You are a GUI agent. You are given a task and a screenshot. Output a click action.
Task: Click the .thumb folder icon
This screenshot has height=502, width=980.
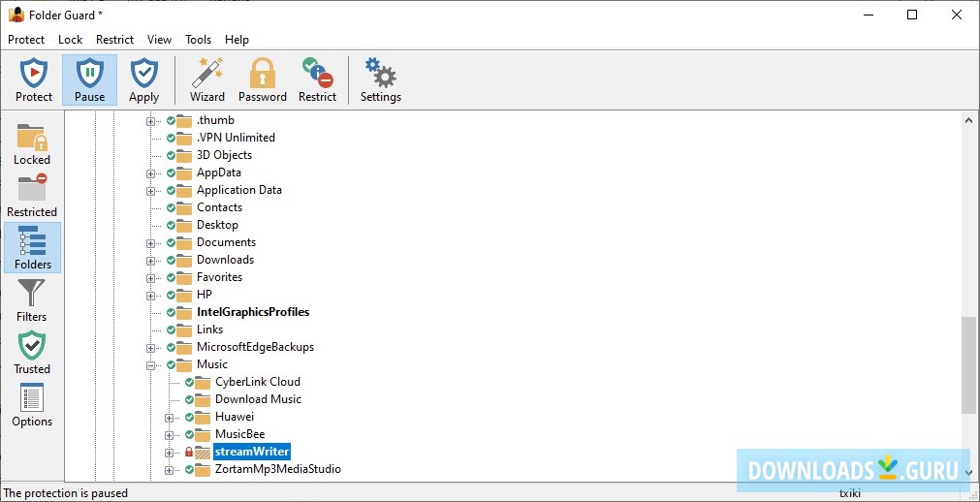(x=184, y=121)
